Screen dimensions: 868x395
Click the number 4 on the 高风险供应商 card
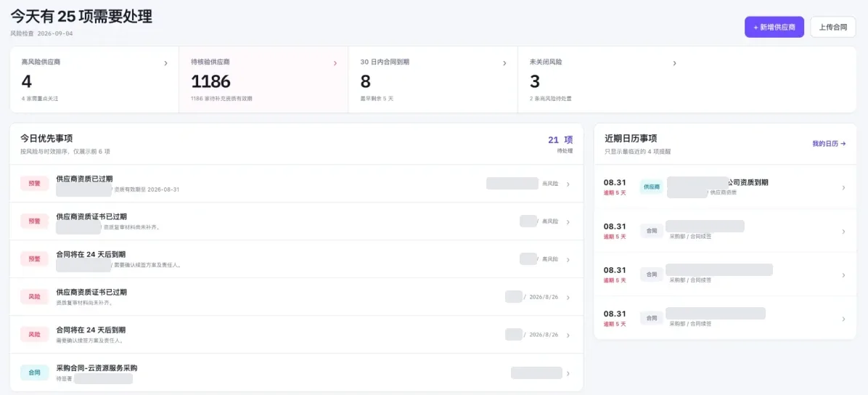(x=27, y=82)
